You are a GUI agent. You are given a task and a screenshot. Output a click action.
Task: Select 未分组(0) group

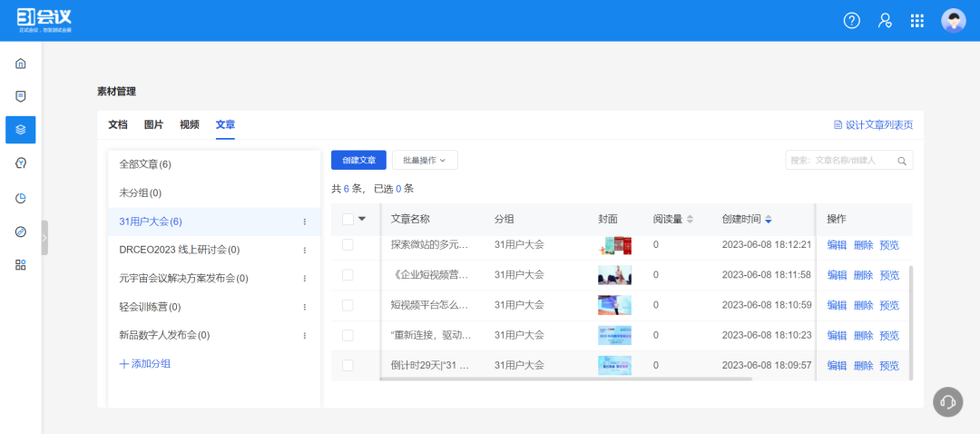point(214,192)
